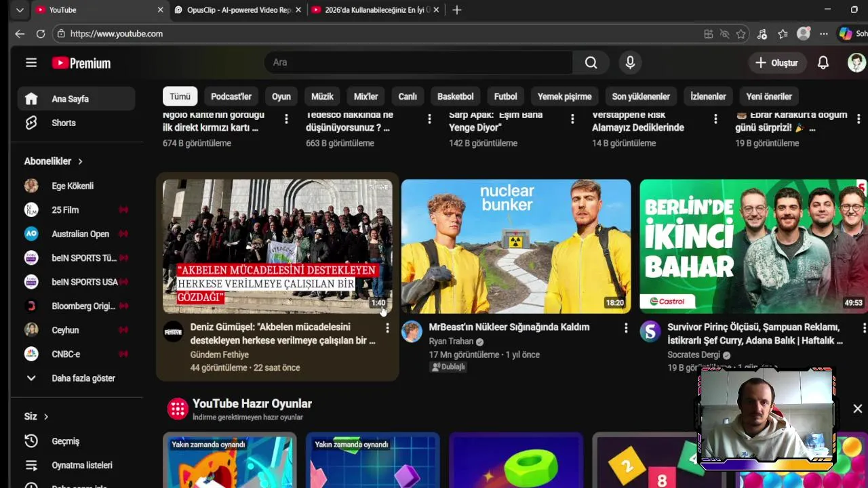Switch to the OpusClip browser tab
The width and height of the screenshot is (868, 488).
click(x=237, y=10)
